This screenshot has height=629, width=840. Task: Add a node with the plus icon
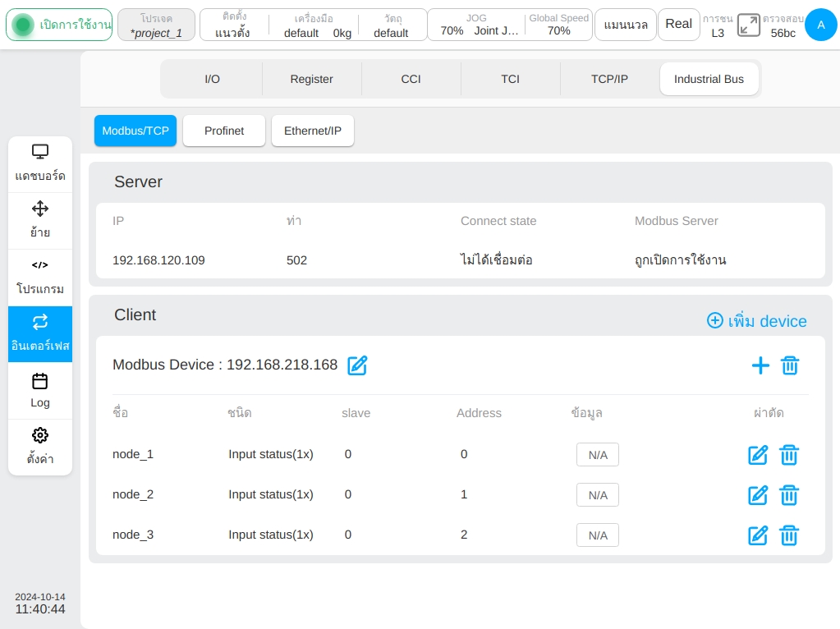click(x=760, y=365)
